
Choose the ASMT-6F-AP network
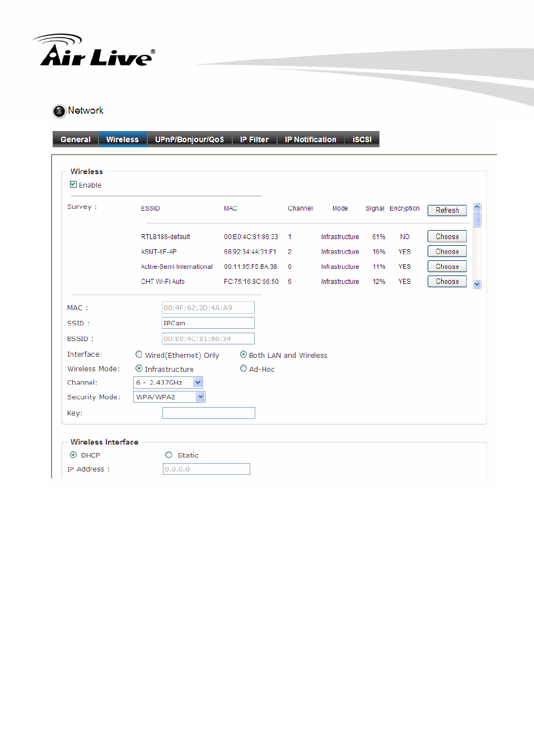point(447,252)
